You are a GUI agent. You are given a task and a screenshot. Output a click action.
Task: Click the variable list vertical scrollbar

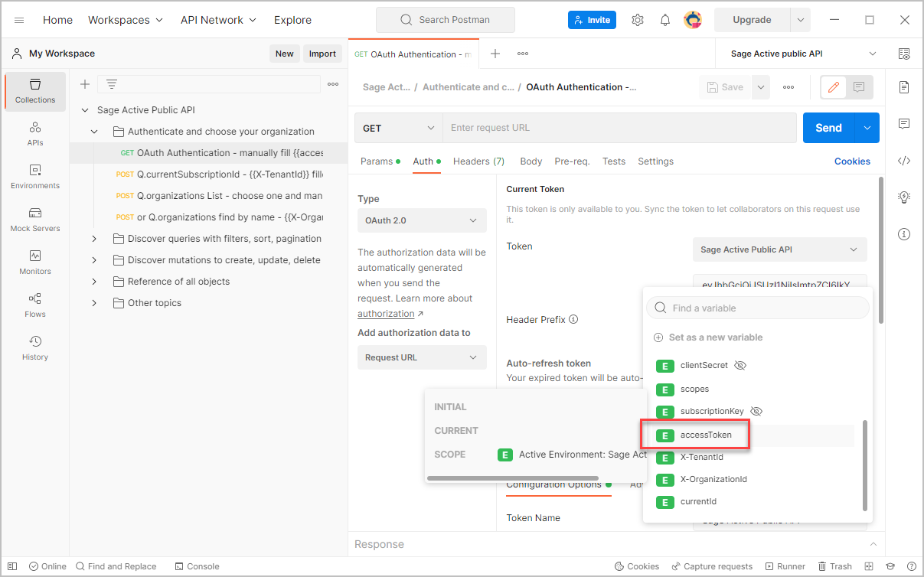865,465
